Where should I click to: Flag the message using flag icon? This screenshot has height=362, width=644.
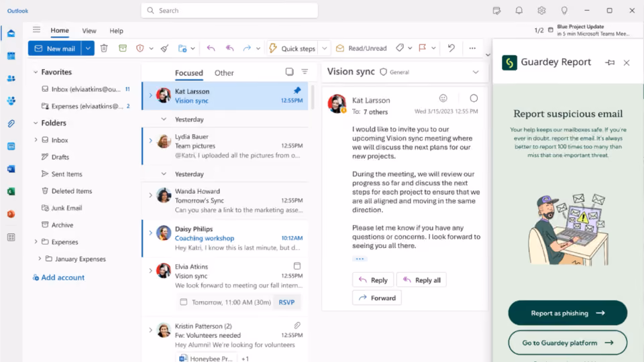tap(422, 48)
